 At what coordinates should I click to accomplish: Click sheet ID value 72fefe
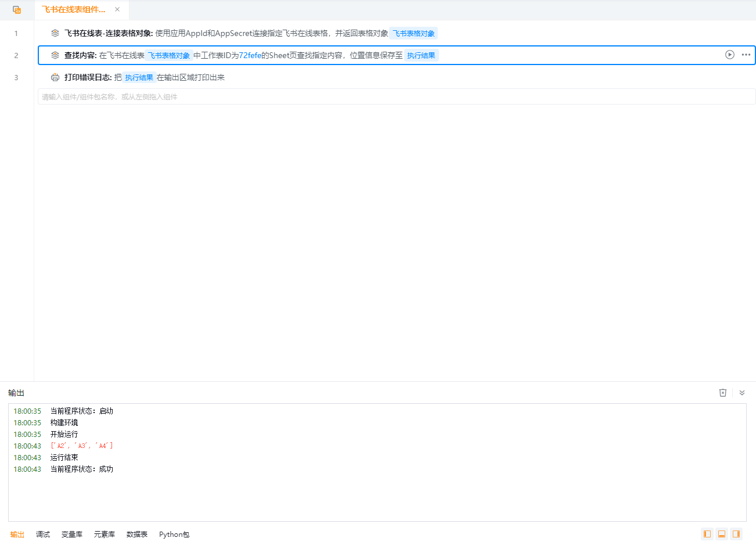click(x=250, y=55)
